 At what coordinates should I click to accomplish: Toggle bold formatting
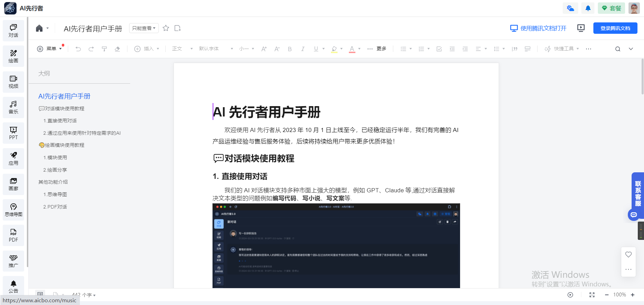point(290,49)
